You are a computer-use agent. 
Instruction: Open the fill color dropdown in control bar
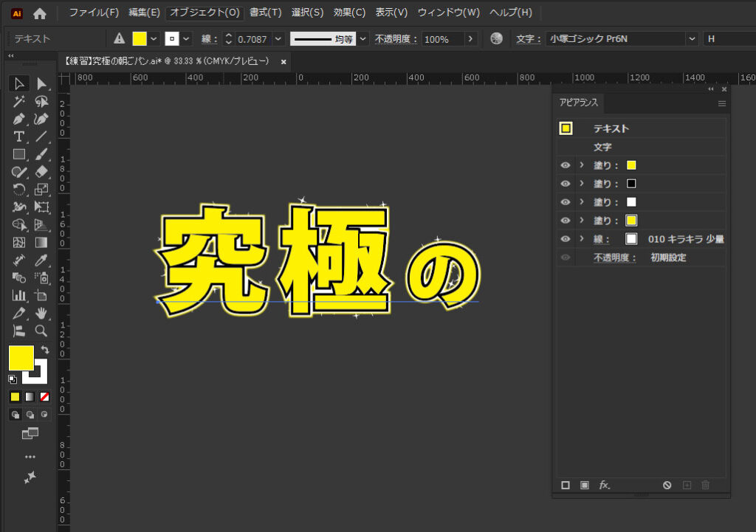point(154,38)
